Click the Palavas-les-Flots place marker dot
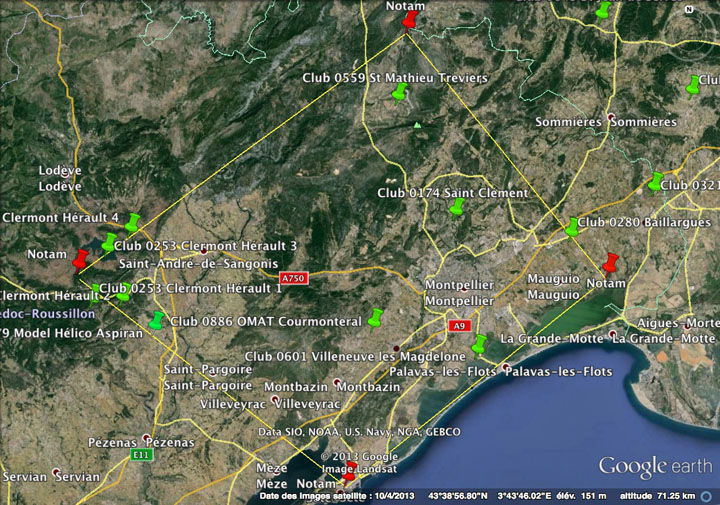720x505 pixels. 507,371
